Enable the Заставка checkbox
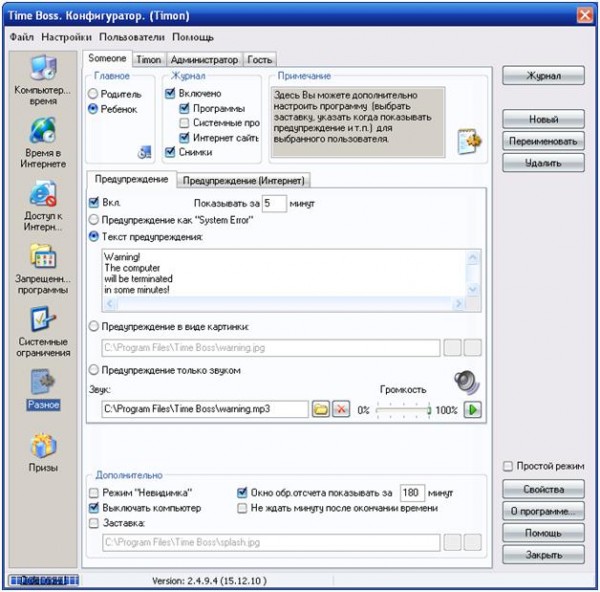Viewport: 600px width, 592px height. pyautogui.click(x=94, y=523)
